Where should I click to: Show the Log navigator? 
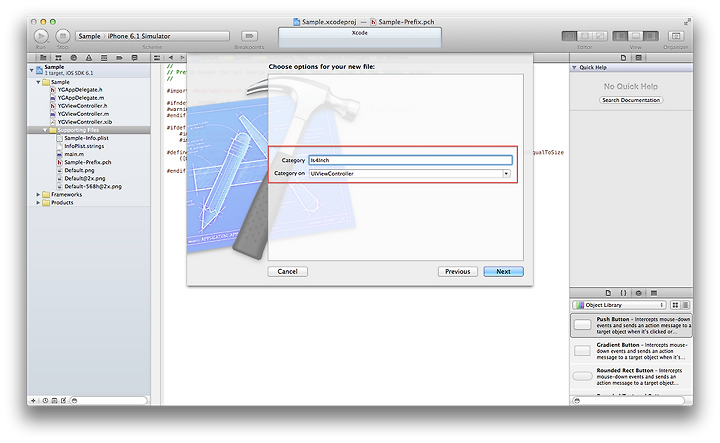coord(135,58)
